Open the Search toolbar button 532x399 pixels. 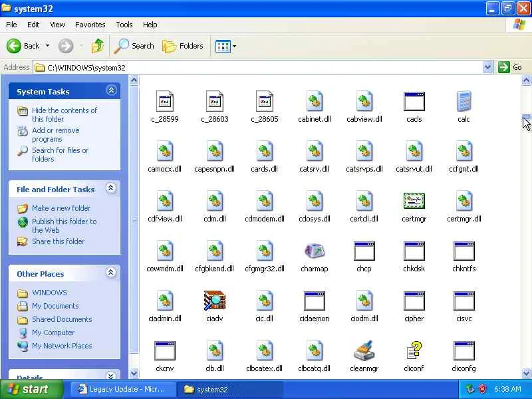(x=134, y=46)
